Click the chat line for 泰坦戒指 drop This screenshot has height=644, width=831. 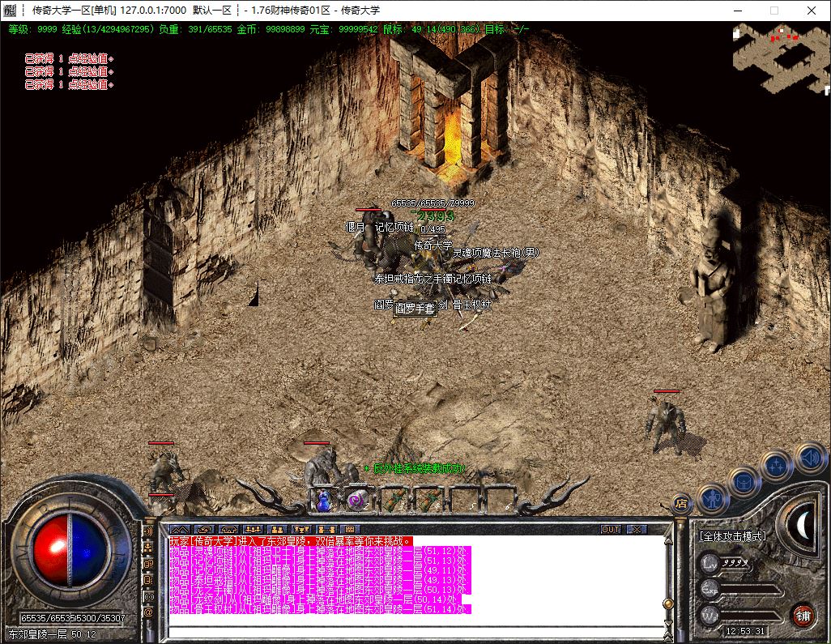pyautogui.click(x=318, y=580)
